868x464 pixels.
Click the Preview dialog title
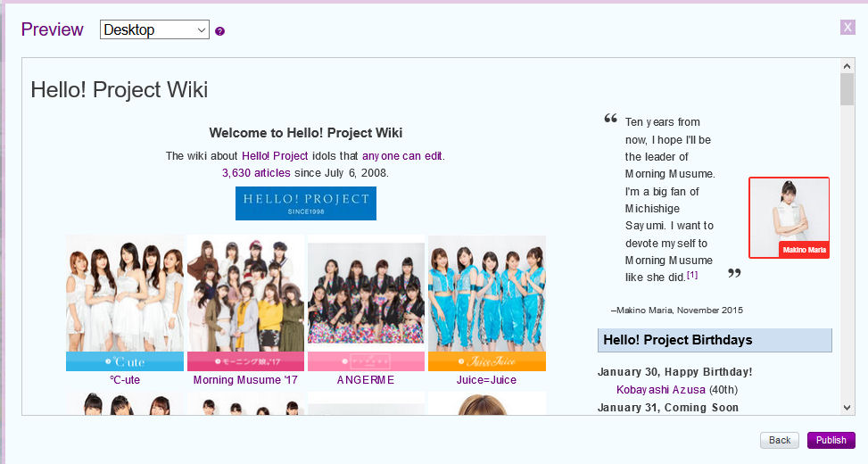pos(52,29)
